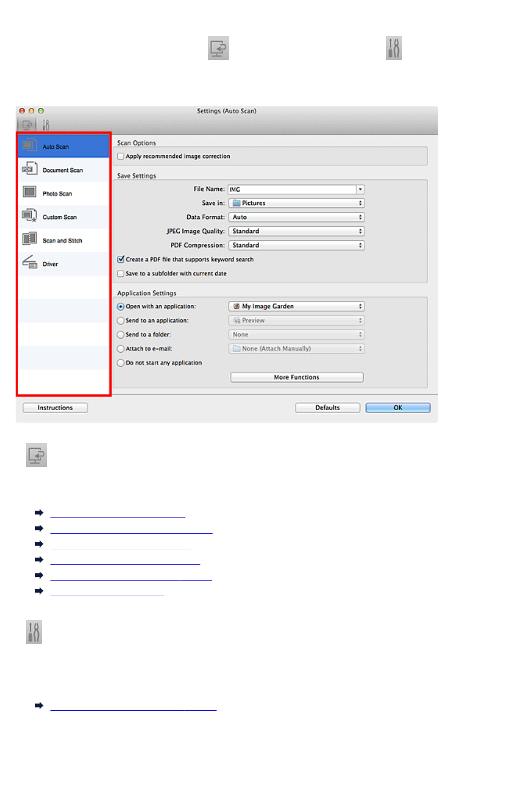The image size is (532, 789).
Task: Switch to the scanning-from-computer tab in the dialog toolbar
Action: tap(27, 125)
